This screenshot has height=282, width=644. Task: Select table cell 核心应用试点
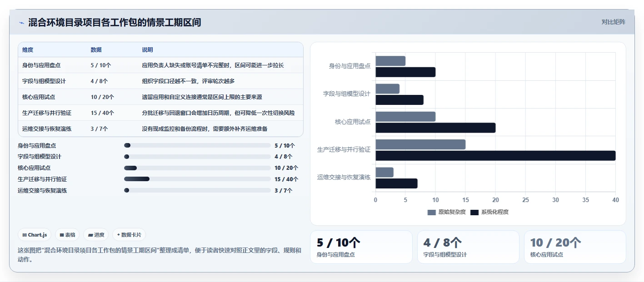point(39,97)
